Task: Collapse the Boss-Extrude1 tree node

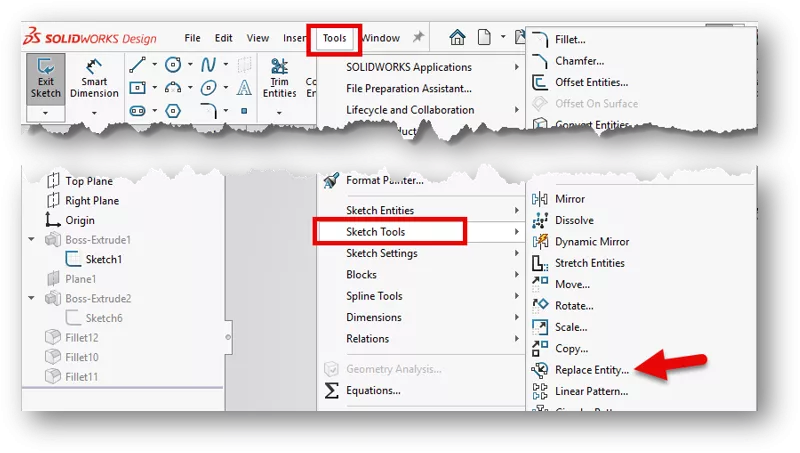Action: pyautogui.click(x=32, y=239)
